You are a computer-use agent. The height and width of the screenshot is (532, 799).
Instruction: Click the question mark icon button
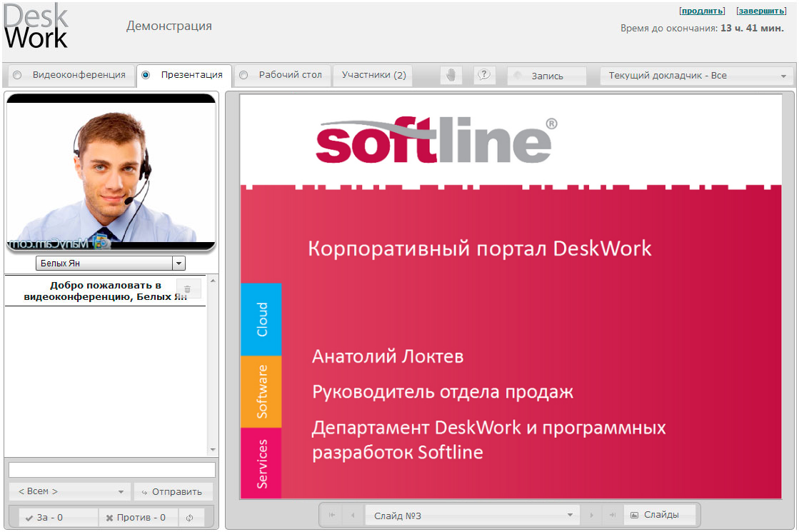pyautogui.click(x=483, y=76)
